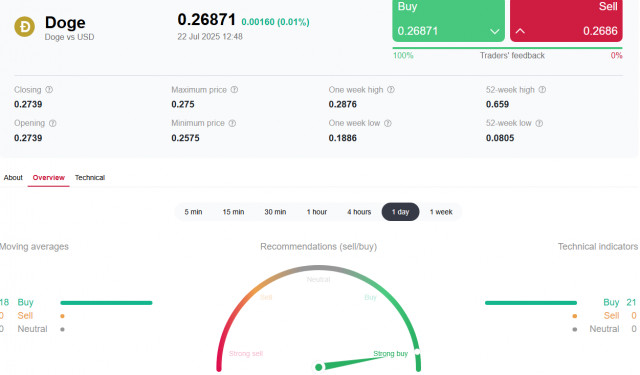Viewport: 640px width, 375px height.
Task: Expand the Sell button up chevron
Action: pos(520,31)
